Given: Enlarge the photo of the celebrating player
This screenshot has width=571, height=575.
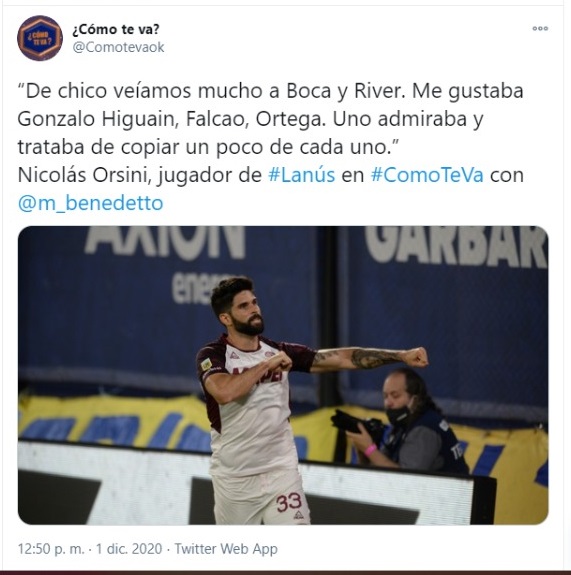Looking at the screenshot, I should [283, 375].
